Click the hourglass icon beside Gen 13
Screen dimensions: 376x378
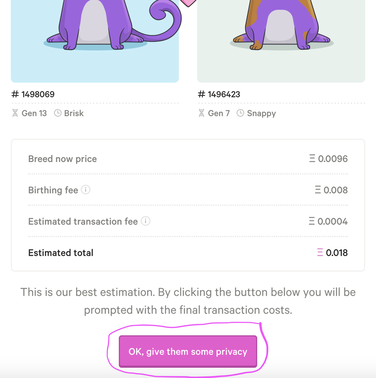15,113
